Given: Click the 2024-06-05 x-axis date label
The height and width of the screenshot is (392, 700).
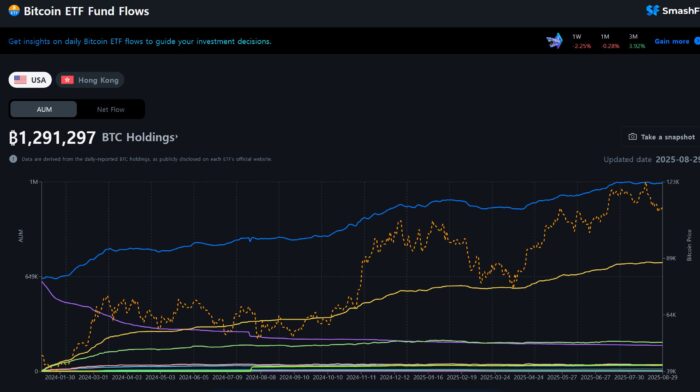Looking at the screenshot, I should click(x=194, y=377).
